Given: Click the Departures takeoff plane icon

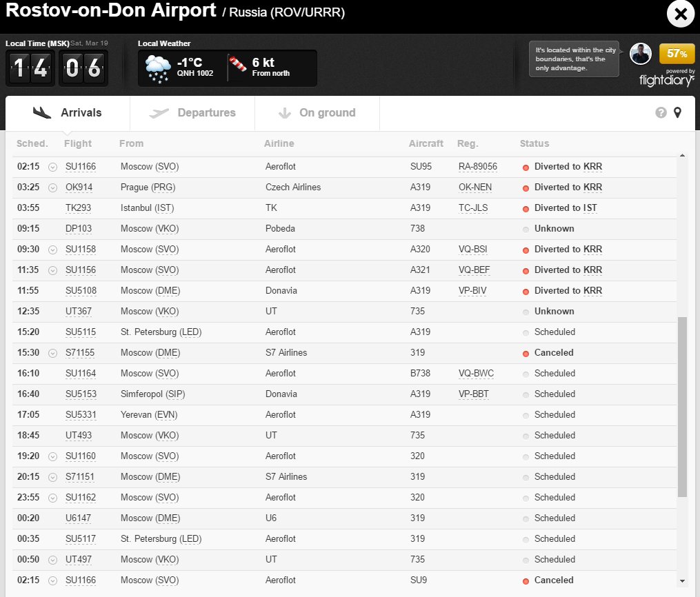Looking at the screenshot, I should point(159,113).
